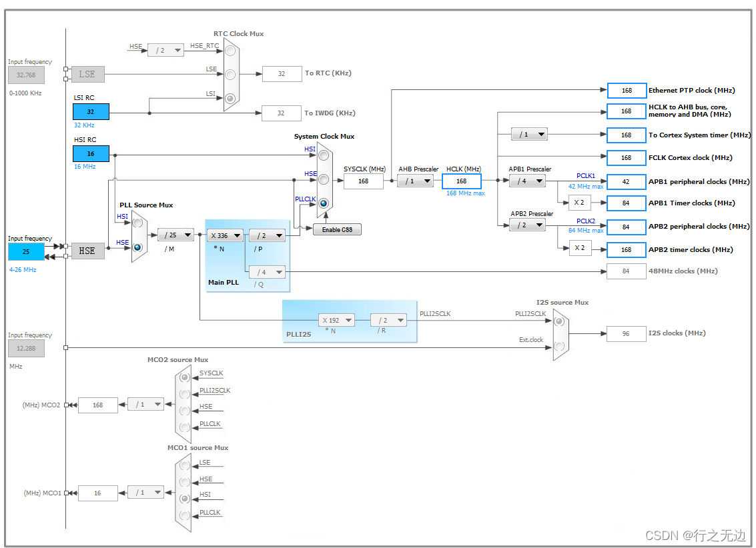Image resolution: width=756 pixels, height=548 pixels.
Task: Click MCO2 output value box 168
Action: point(98,405)
